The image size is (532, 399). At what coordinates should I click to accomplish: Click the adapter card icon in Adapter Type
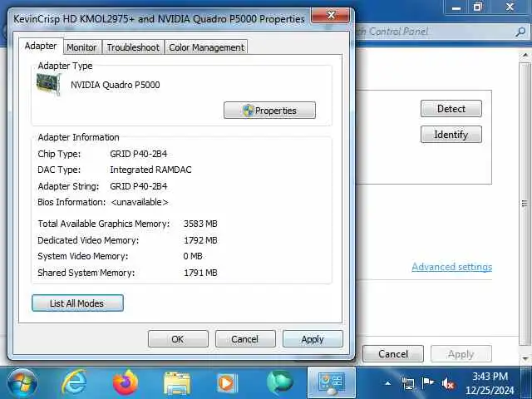coord(48,84)
